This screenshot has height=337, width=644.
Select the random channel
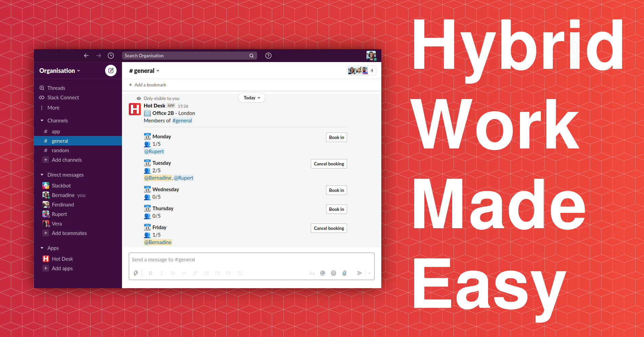(60, 151)
